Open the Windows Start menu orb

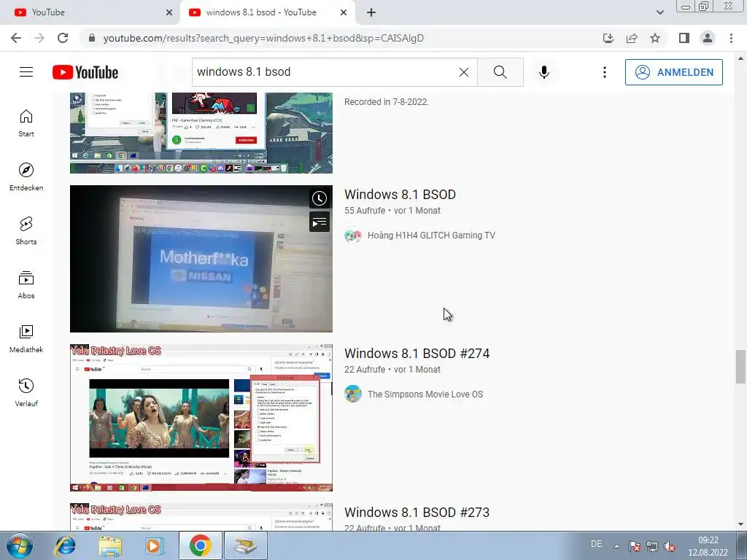[x=20, y=545]
